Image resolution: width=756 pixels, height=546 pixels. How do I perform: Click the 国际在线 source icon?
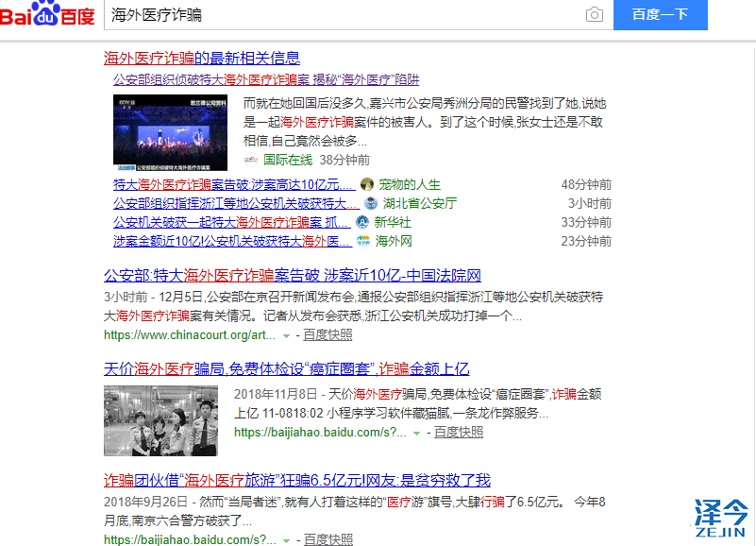[x=249, y=161]
